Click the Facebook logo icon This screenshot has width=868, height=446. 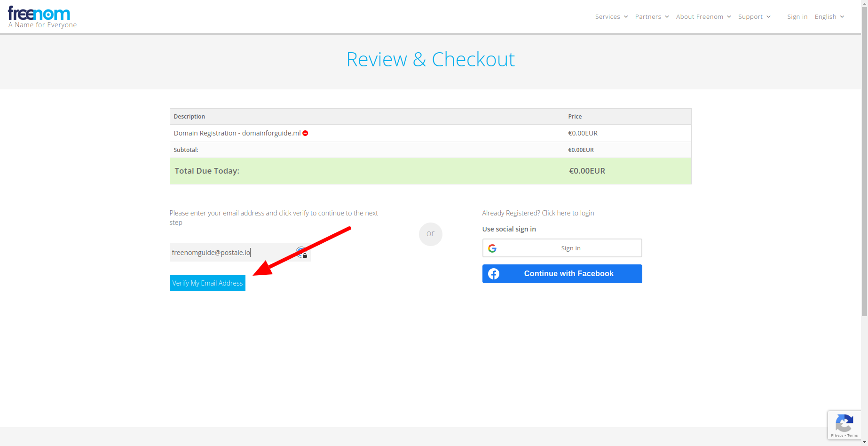tap(494, 274)
